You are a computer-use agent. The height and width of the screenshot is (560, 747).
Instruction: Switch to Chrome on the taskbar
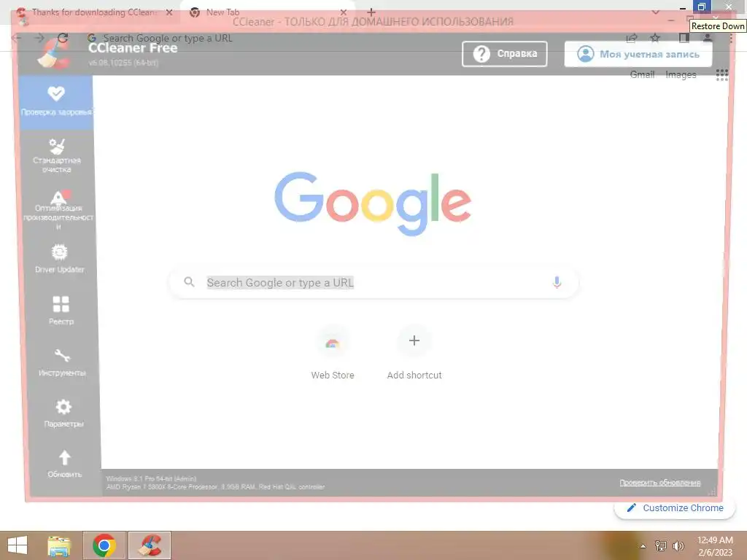104,545
